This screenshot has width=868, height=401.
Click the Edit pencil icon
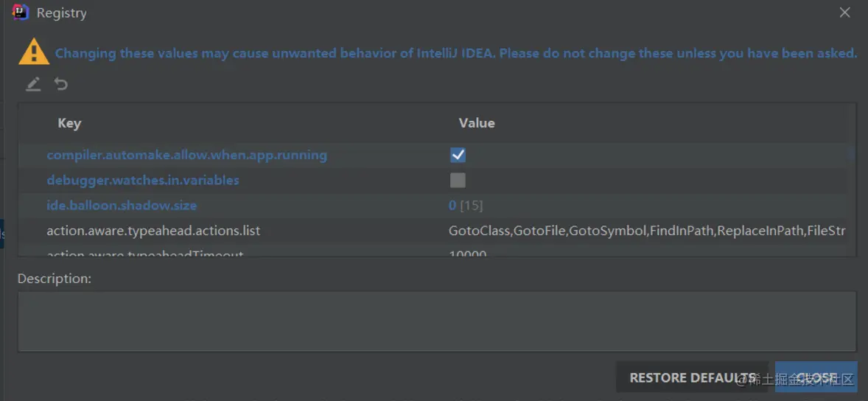coord(33,84)
